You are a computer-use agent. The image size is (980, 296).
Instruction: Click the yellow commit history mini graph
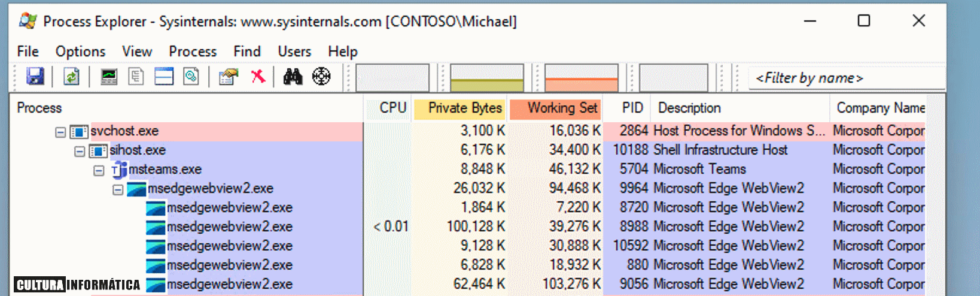coord(487,78)
